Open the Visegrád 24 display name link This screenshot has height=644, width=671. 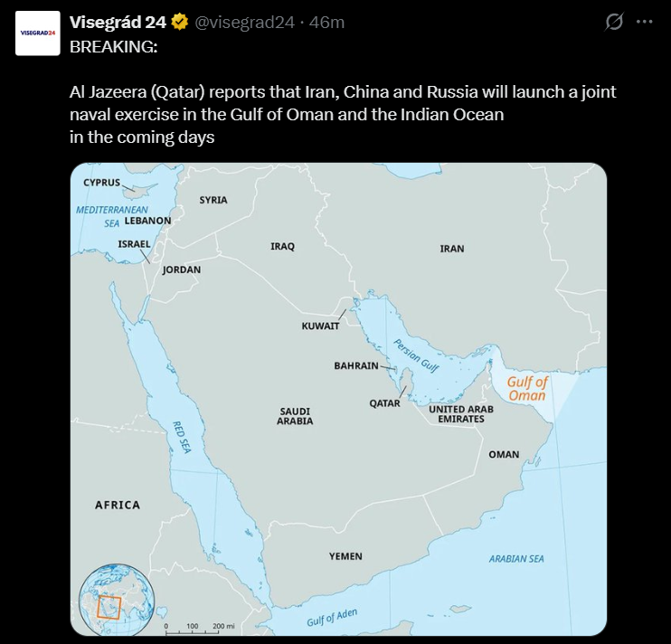click(118, 22)
